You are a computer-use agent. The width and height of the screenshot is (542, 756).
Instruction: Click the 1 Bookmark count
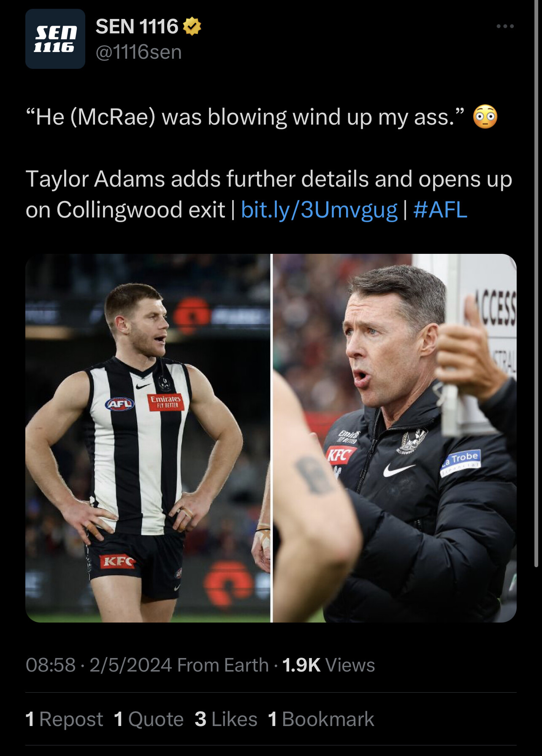pos(321,719)
